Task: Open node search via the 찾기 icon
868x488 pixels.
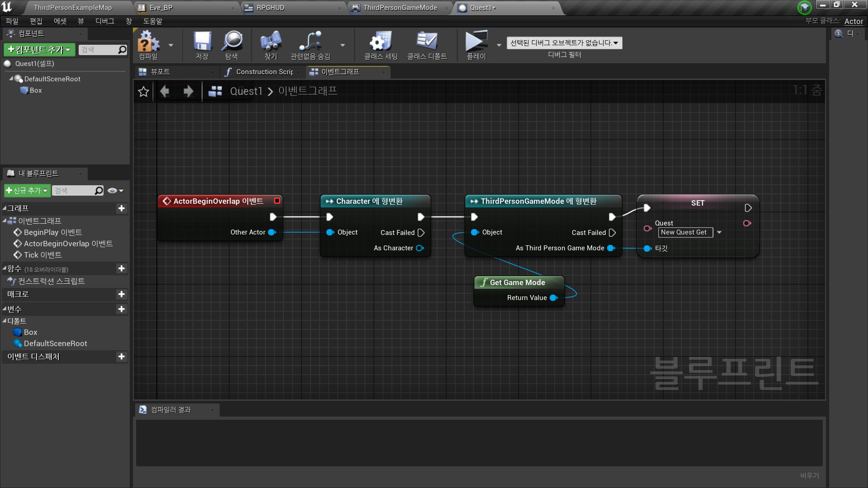Action: click(x=270, y=45)
